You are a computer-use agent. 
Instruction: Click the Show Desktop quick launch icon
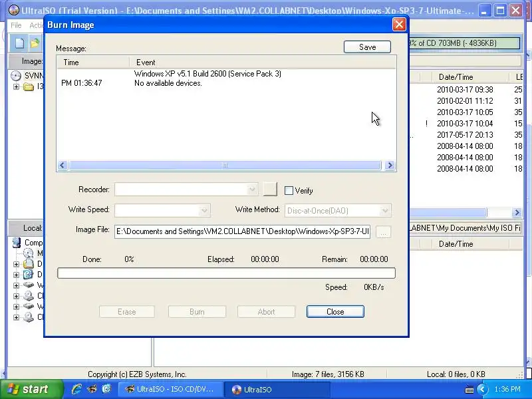click(106, 389)
